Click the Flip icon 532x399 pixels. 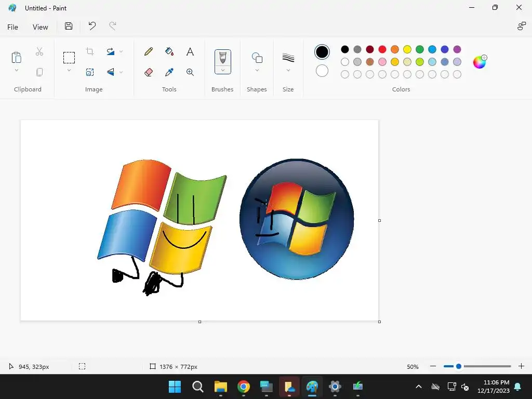pos(110,72)
